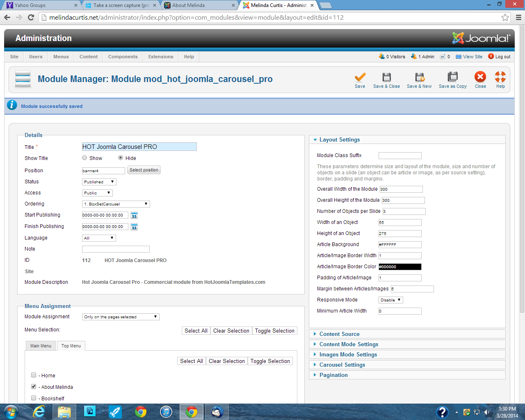
Task: Open File Explorer from taskbar
Action: click(64, 412)
